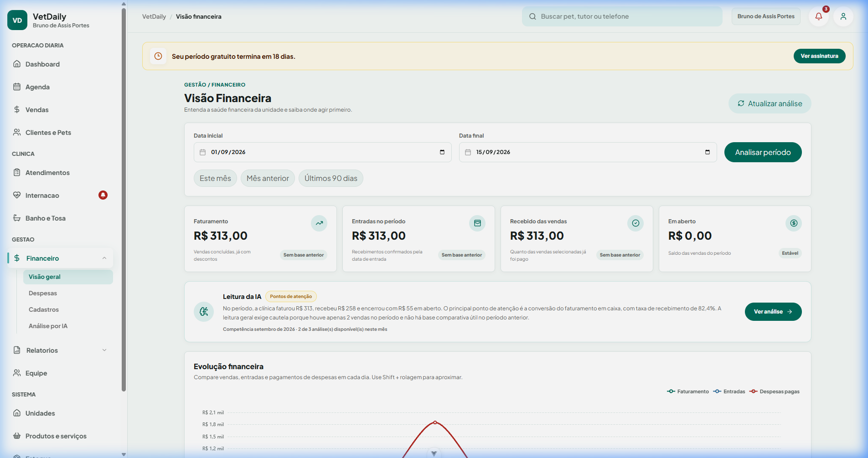Click the search magnifier icon
The image size is (868, 458).
pos(532,16)
